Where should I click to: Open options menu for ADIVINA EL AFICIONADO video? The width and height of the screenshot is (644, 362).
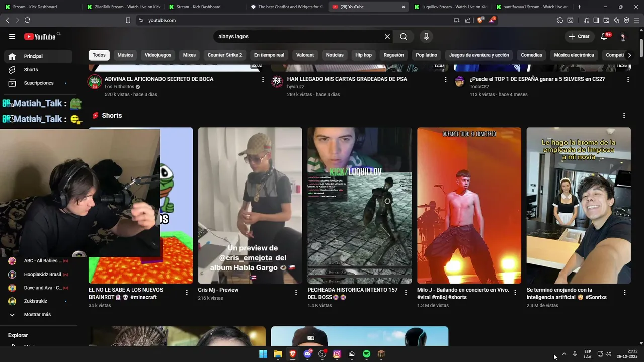[x=263, y=79]
